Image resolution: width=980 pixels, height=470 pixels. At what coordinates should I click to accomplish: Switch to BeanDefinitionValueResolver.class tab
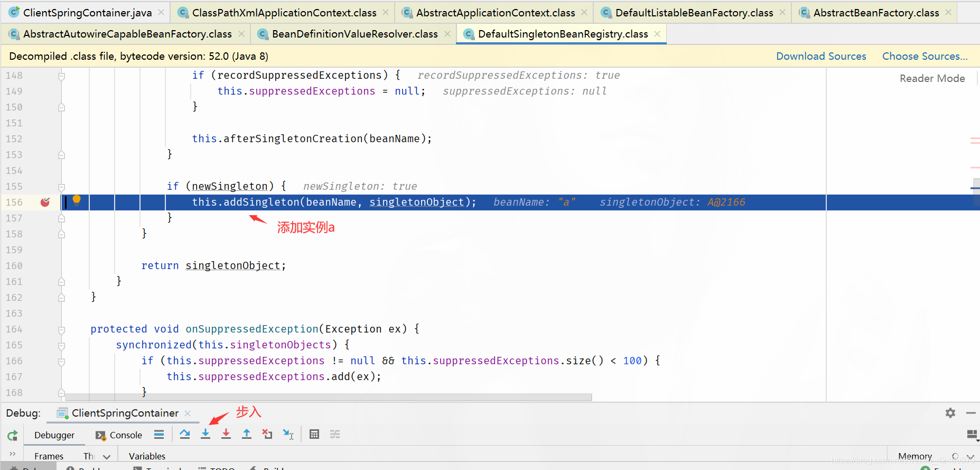pyautogui.click(x=354, y=34)
